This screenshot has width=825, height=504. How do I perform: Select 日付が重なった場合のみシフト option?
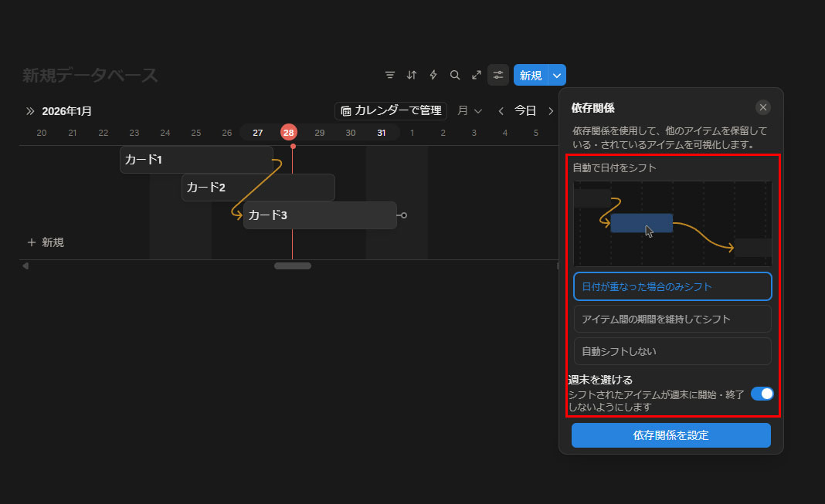tap(672, 286)
